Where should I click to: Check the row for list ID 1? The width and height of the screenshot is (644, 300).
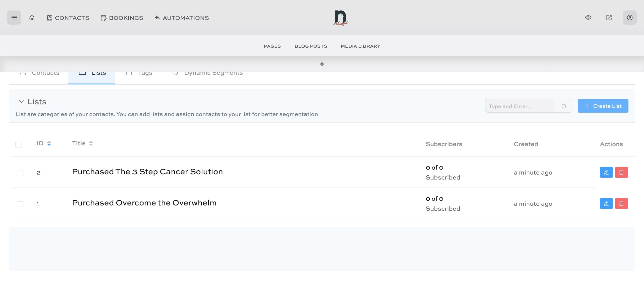click(20, 204)
